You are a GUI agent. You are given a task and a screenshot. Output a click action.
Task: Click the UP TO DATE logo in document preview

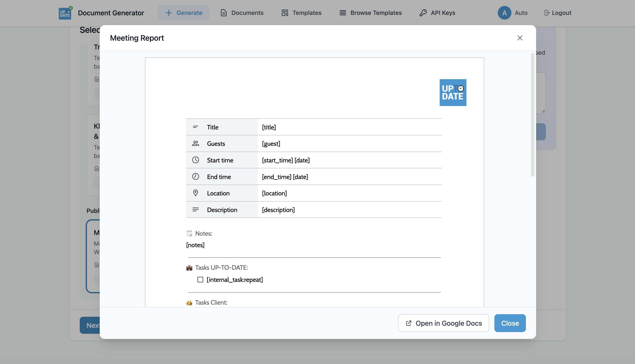[453, 93]
